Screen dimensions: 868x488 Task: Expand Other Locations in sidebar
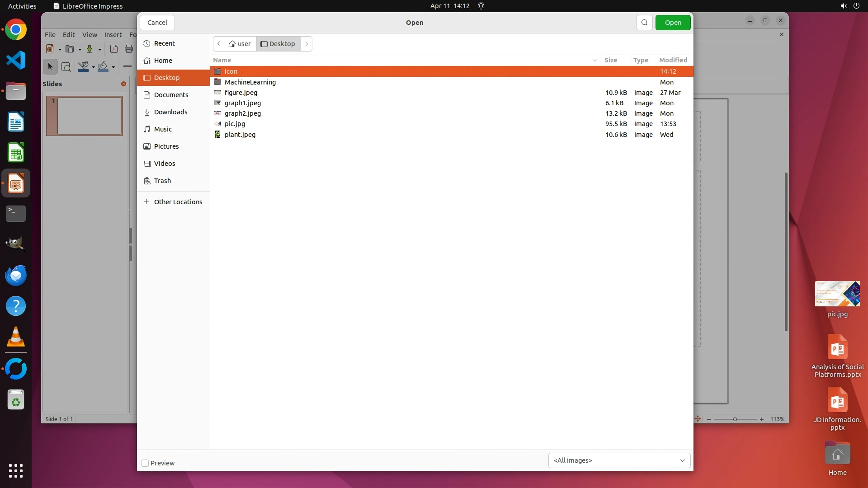tap(178, 202)
